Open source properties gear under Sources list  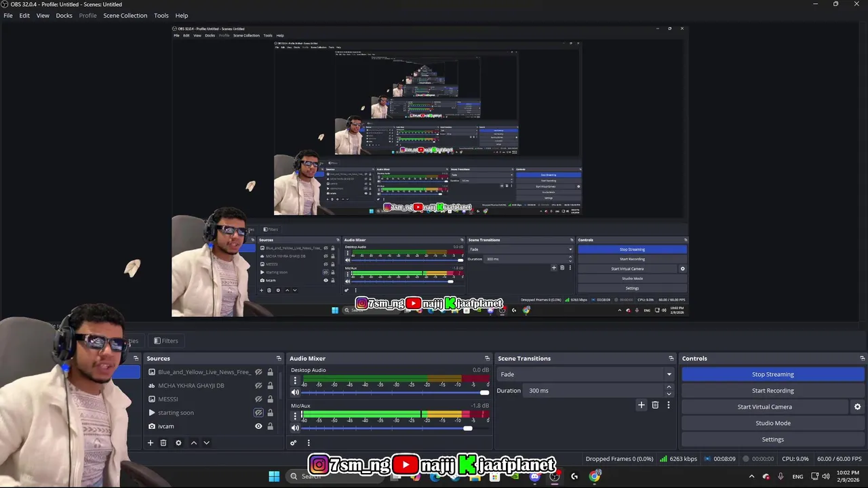178,443
